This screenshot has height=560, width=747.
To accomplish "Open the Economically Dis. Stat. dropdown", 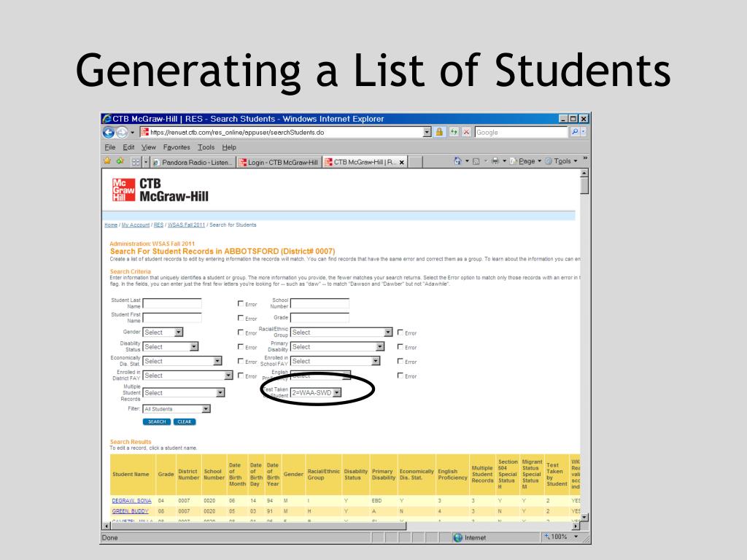I will point(182,361).
